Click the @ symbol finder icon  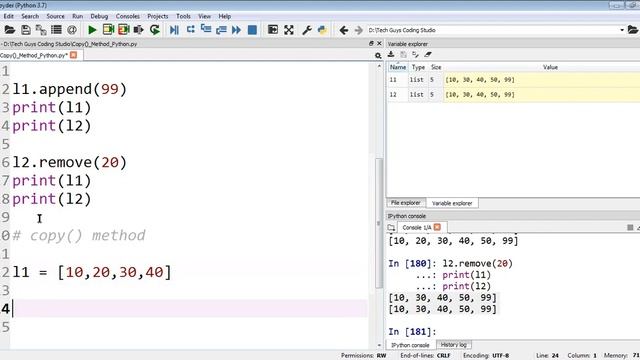pyautogui.click(x=72, y=30)
